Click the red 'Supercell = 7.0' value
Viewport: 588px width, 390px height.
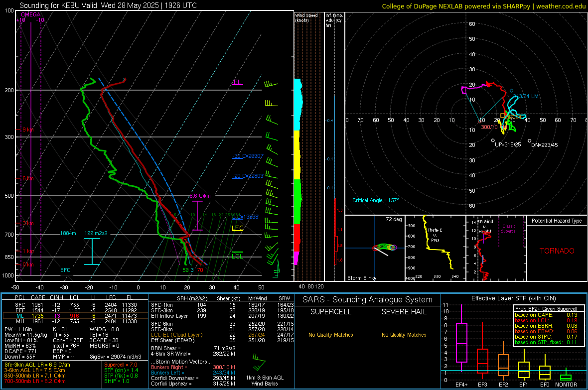121,365
